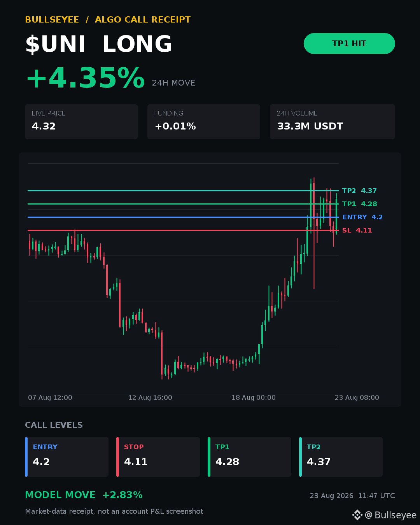Select the STOP 4.11 level card
This screenshot has width=420, height=525.
pos(158,457)
